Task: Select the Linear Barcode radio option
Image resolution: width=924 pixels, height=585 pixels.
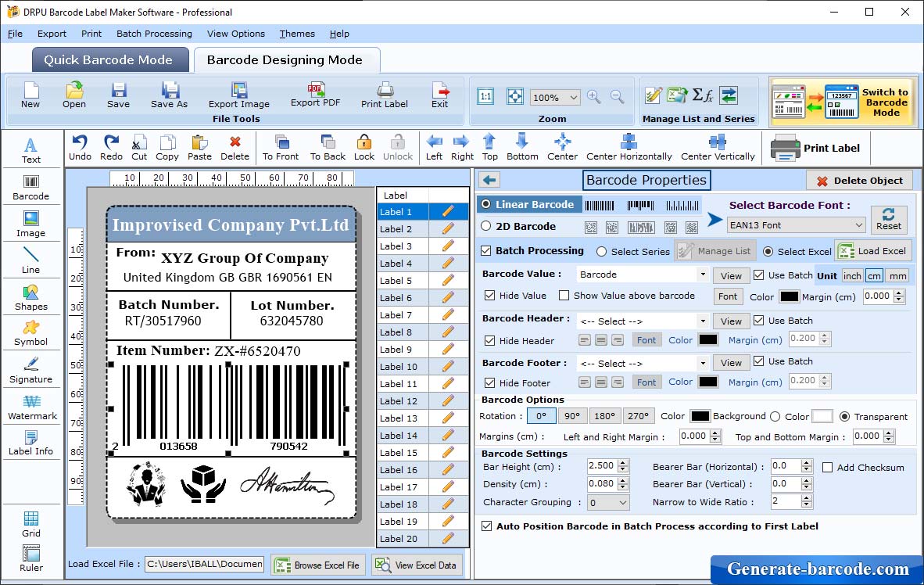Action: [x=485, y=204]
